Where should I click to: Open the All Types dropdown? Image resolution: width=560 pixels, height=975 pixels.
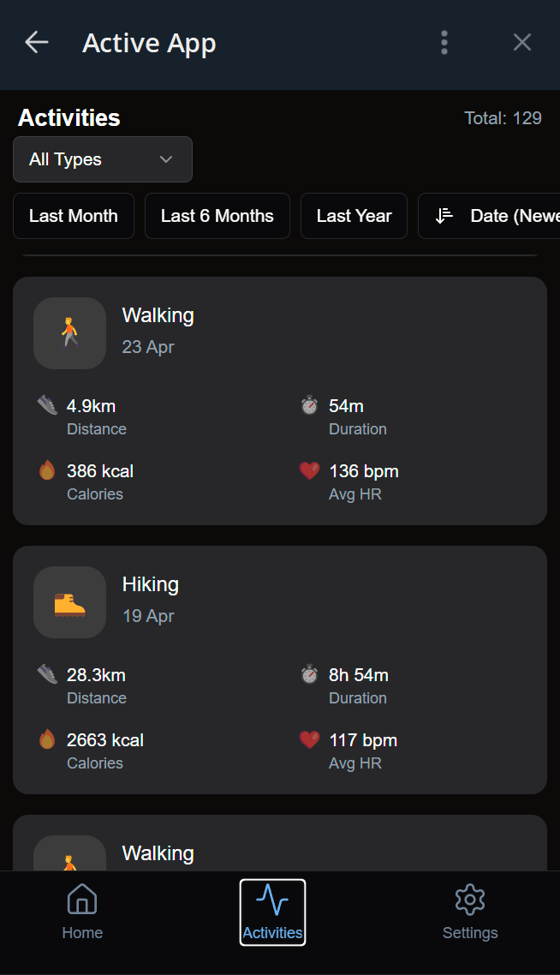[102, 159]
